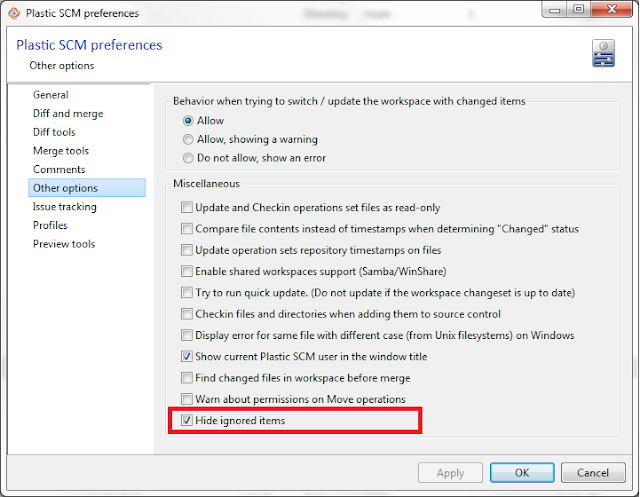Image resolution: width=640 pixels, height=497 pixels.
Task: Click the OK button
Action: pos(522,473)
